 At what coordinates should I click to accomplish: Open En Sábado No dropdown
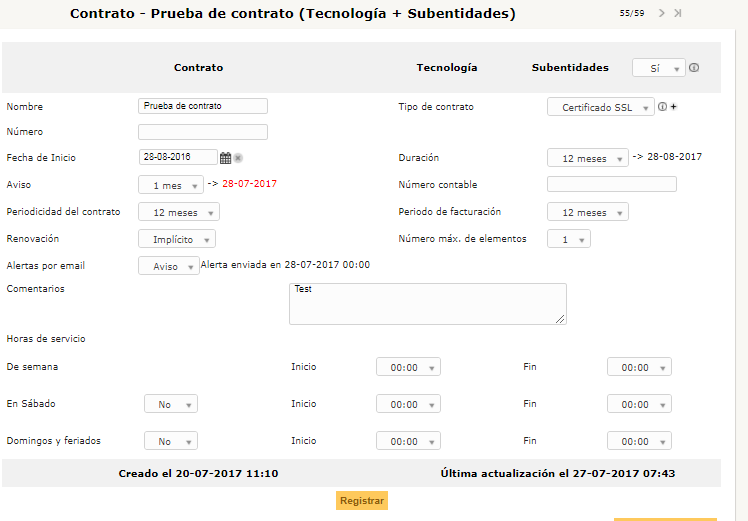coord(171,404)
